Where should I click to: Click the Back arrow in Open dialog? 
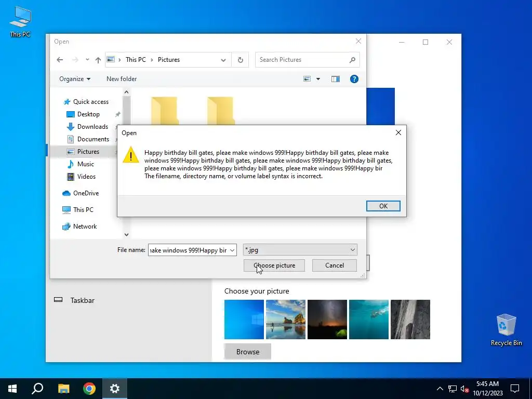pyautogui.click(x=60, y=60)
